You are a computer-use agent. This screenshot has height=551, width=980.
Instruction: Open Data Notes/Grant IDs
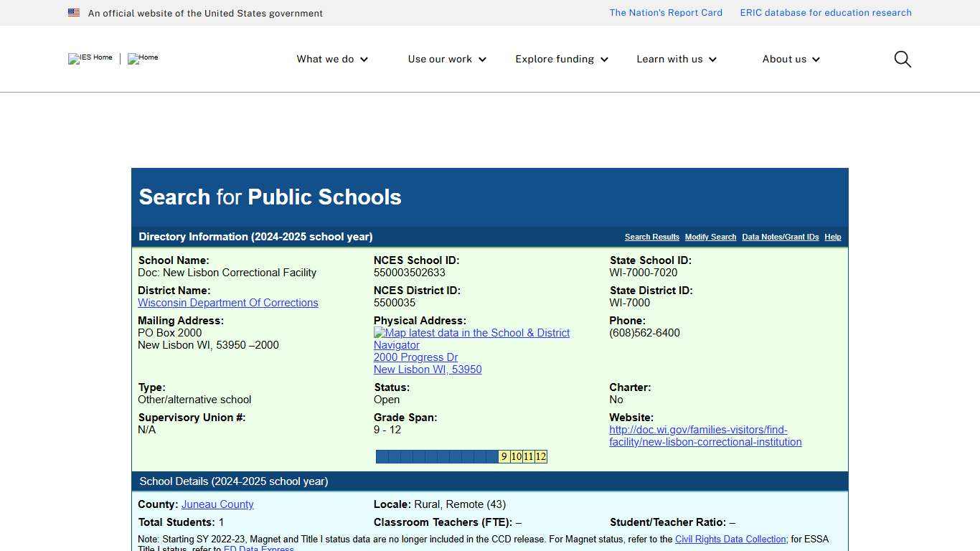[x=780, y=237]
